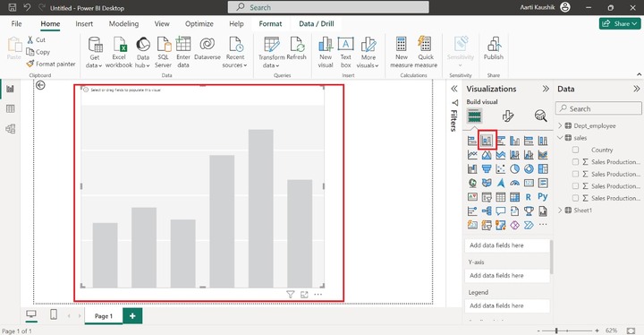Image resolution: width=644 pixels, height=335 pixels.
Task: Collapse the sales table
Action: click(560, 138)
